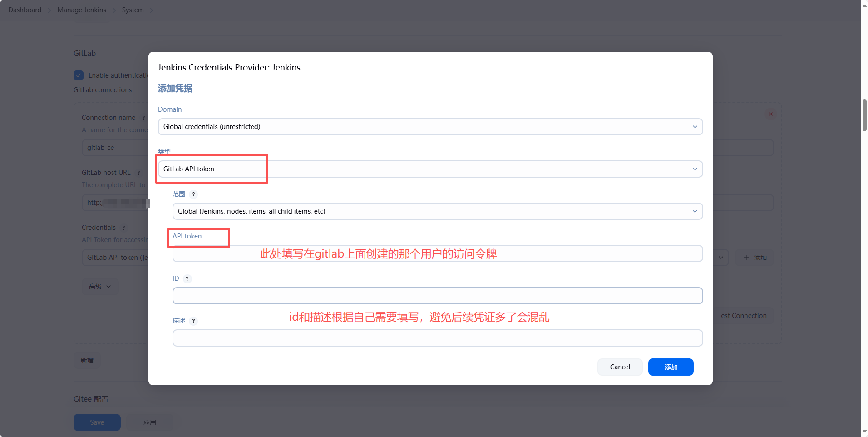Click the red X remove connection icon
The width and height of the screenshot is (868, 437).
tap(770, 114)
